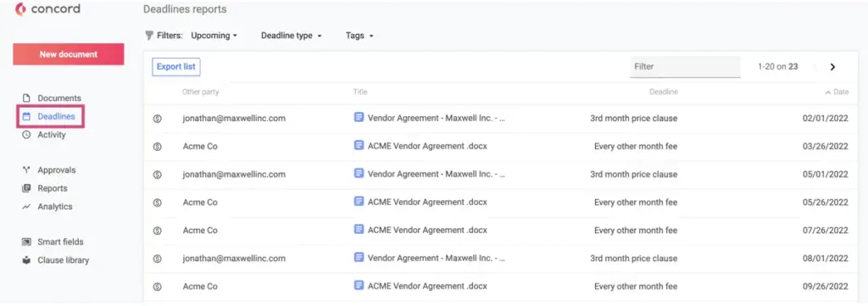Open ACME Vendor Agreement .docx dated 05/26/2022
Viewport: 868px width, 306px height.
tap(427, 203)
